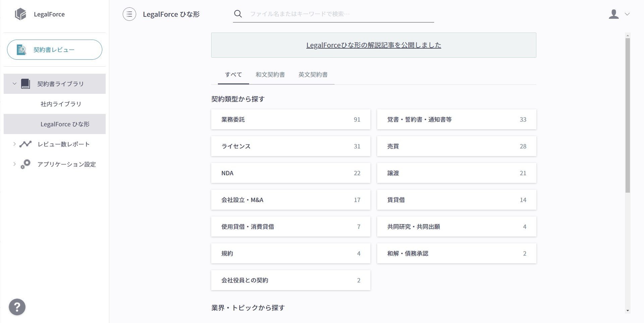
Task: Open the 和解・債務承認 category card
Action: pos(457,254)
